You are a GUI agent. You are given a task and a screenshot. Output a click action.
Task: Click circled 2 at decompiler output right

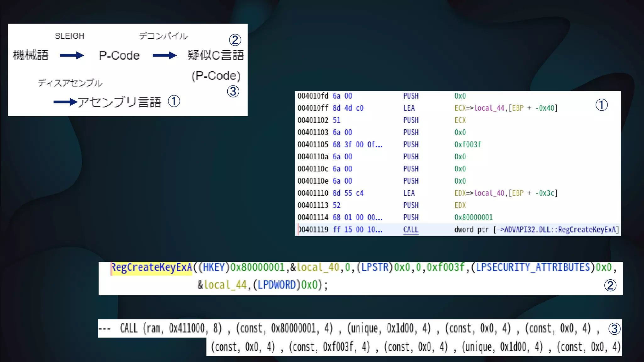pos(610,285)
